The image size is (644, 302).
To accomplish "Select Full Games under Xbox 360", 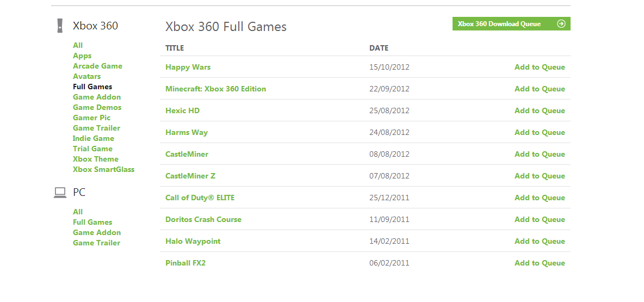I will (92, 87).
